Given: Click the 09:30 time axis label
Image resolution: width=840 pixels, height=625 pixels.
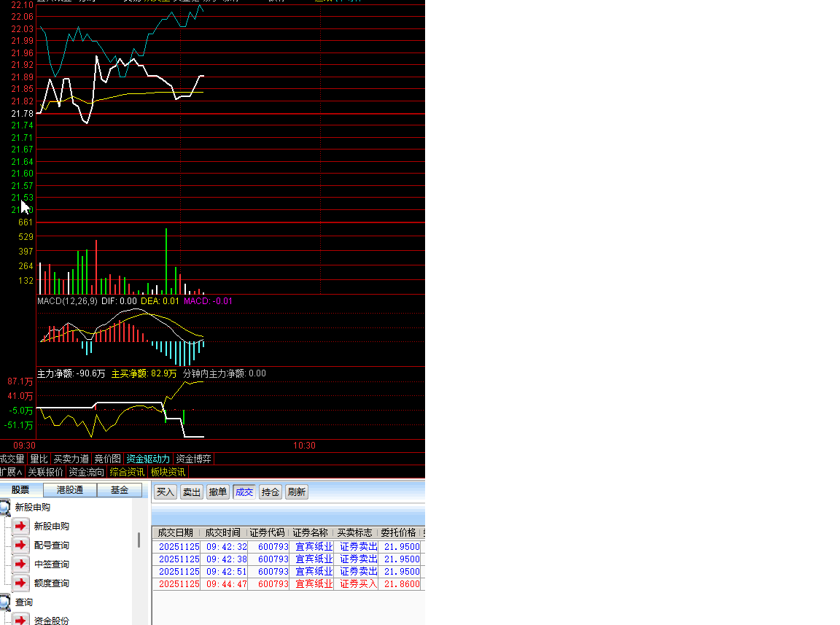Looking at the screenshot, I should (24, 446).
